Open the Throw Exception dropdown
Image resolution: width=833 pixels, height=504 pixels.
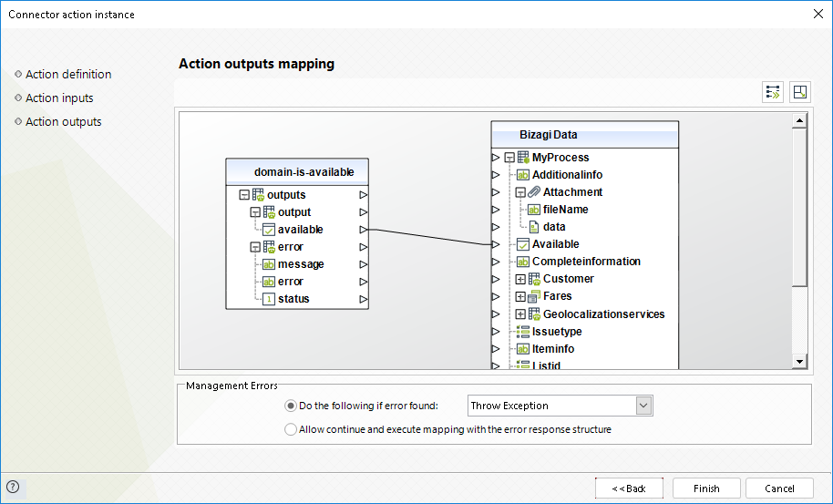[643, 406]
